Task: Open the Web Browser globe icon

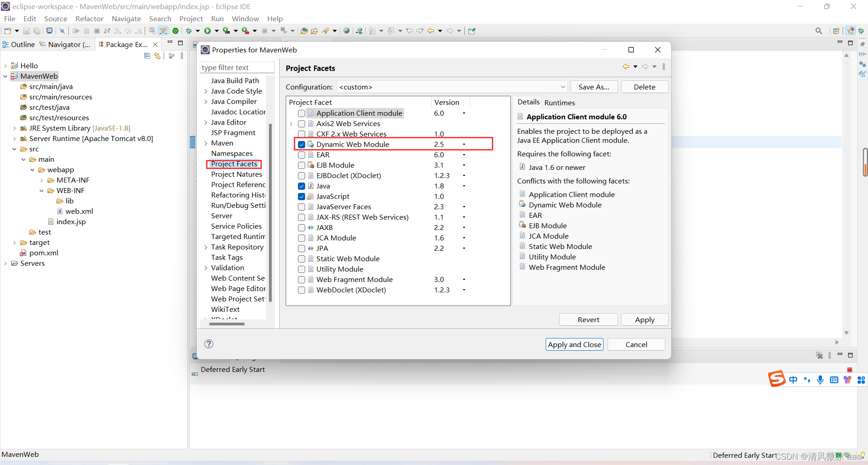Action: tap(346, 31)
